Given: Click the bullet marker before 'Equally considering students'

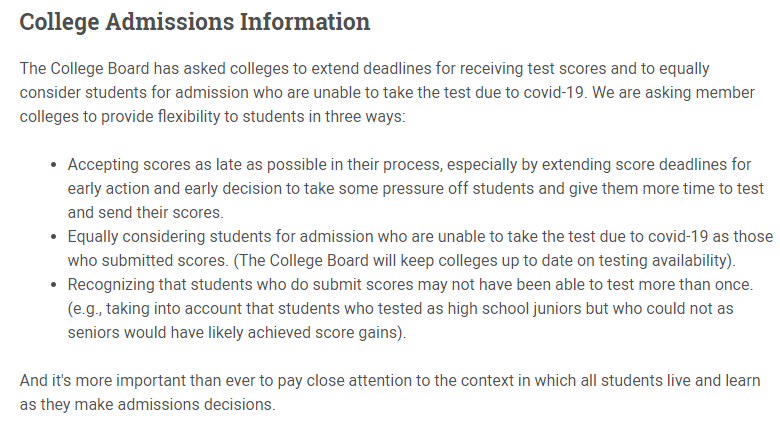Looking at the screenshot, I should click(x=54, y=237).
